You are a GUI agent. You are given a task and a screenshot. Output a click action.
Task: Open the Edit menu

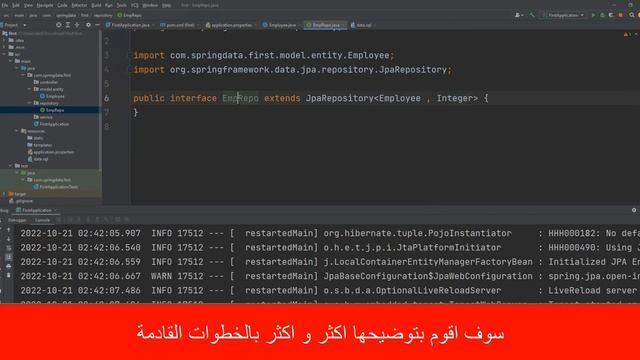click(16, 5)
